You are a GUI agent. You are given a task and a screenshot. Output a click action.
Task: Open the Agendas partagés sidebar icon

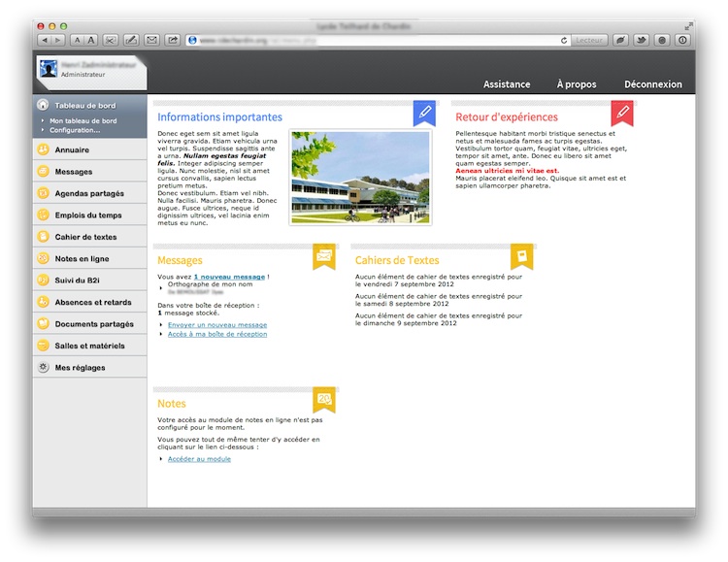pyautogui.click(x=43, y=193)
